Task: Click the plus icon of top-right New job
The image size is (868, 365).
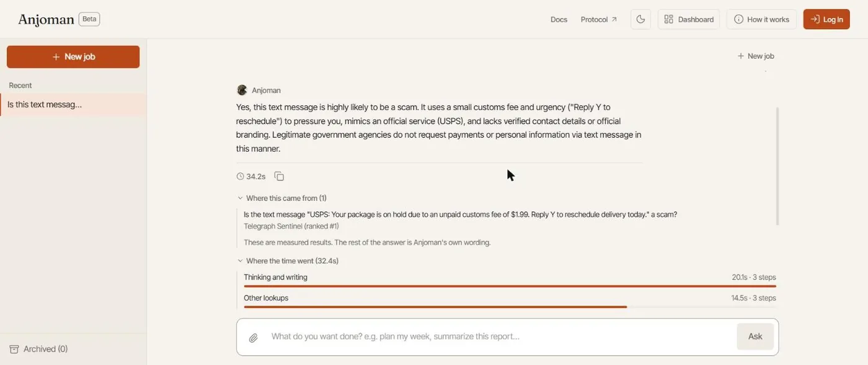Action: 740,56
